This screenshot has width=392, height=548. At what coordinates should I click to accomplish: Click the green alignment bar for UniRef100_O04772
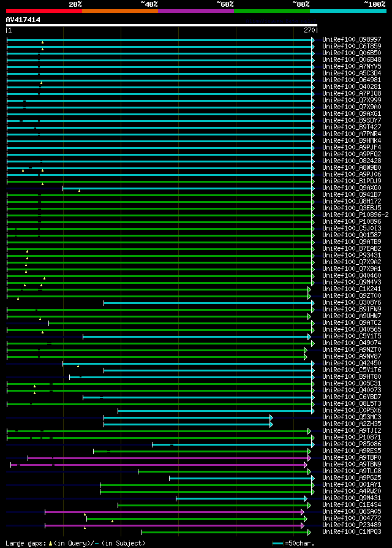pos(197,519)
